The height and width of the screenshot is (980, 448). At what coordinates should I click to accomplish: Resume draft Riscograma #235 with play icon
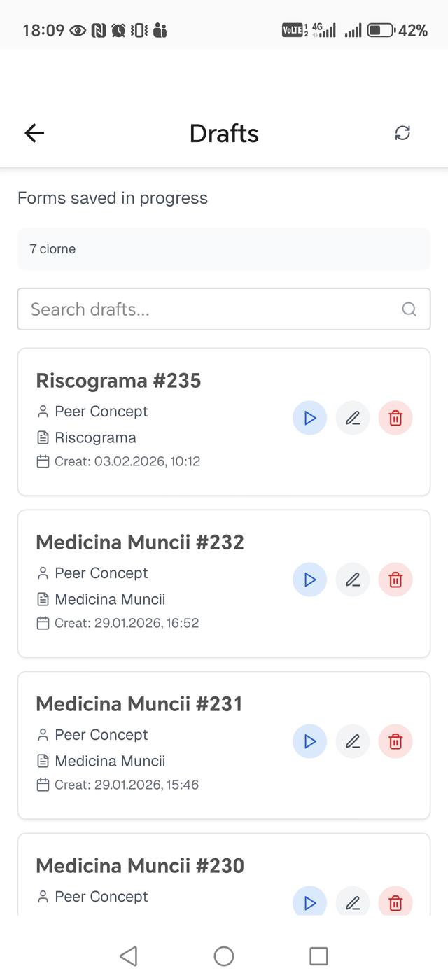(309, 419)
